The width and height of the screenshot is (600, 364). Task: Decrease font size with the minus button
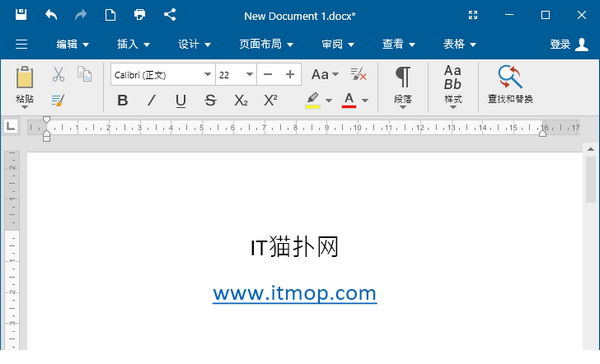coord(268,74)
